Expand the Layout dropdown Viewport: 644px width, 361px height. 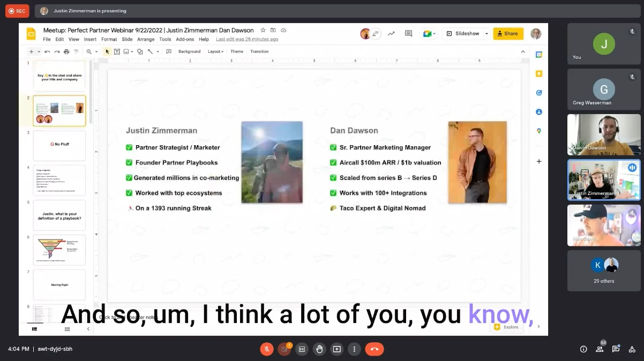point(215,51)
